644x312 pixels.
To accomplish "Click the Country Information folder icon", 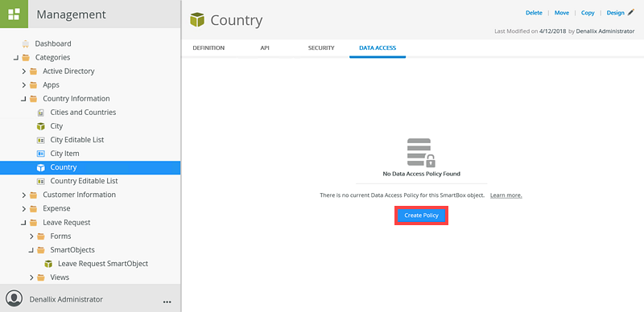I will click(33, 99).
